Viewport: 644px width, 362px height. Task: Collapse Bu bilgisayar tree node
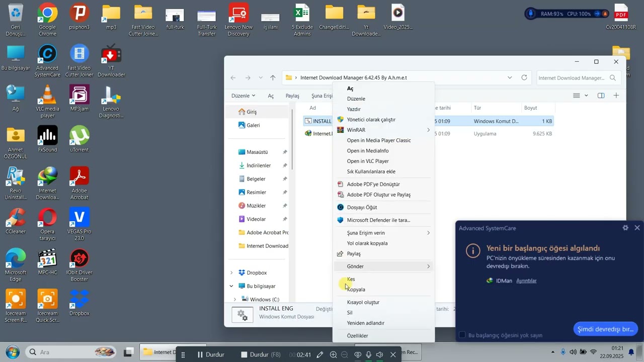point(231,286)
